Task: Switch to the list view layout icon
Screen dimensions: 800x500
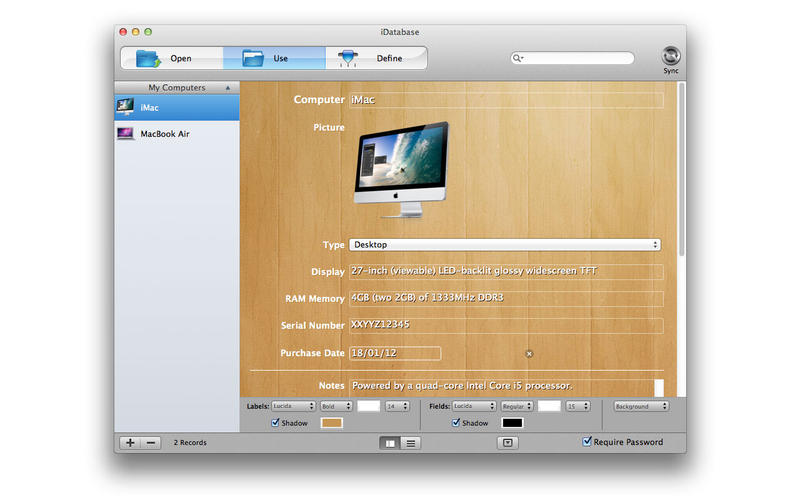Action: point(411,442)
